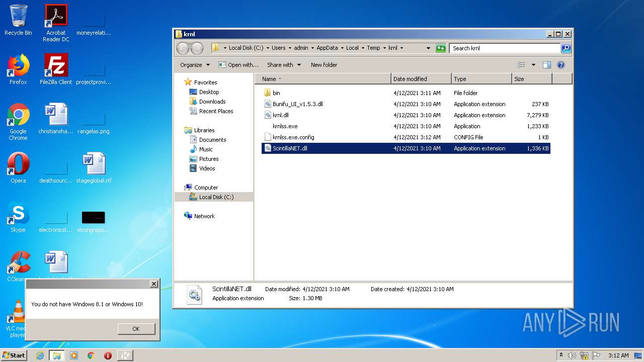The image size is (644, 362).
Task: Open the Start menu
Action: pyautogui.click(x=14, y=355)
